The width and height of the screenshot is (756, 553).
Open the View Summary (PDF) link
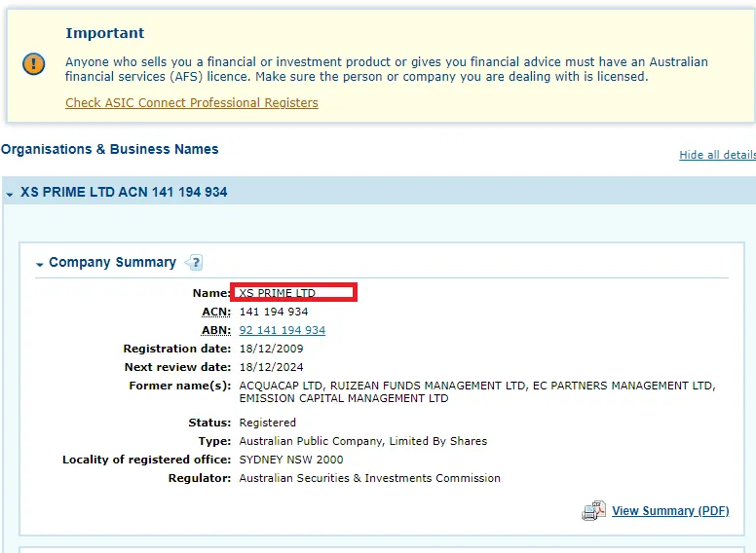pos(669,511)
